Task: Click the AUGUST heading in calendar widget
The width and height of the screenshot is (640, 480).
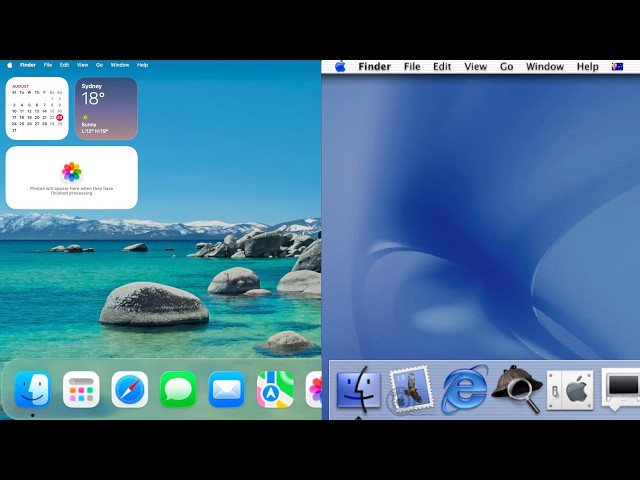Action: (20, 87)
